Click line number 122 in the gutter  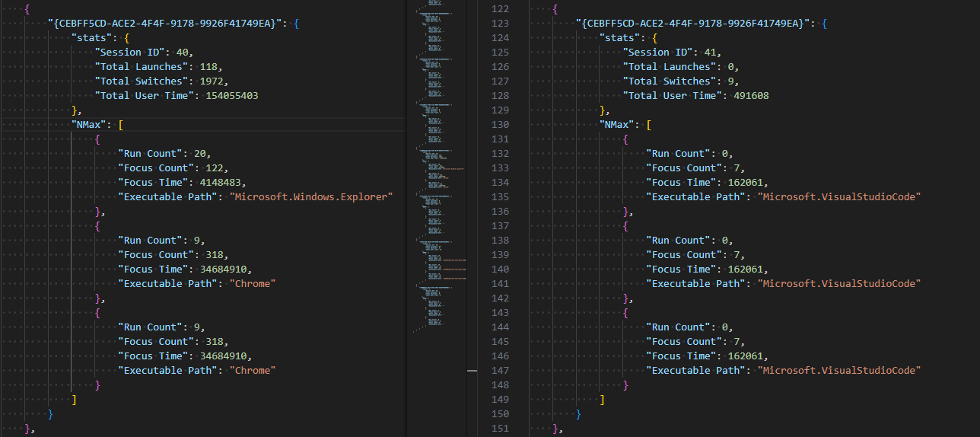pyautogui.click(x=499, y=9)
